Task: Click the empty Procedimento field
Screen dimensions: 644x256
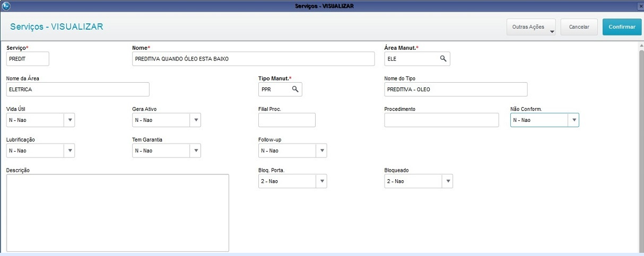Action: click(442, 120)
